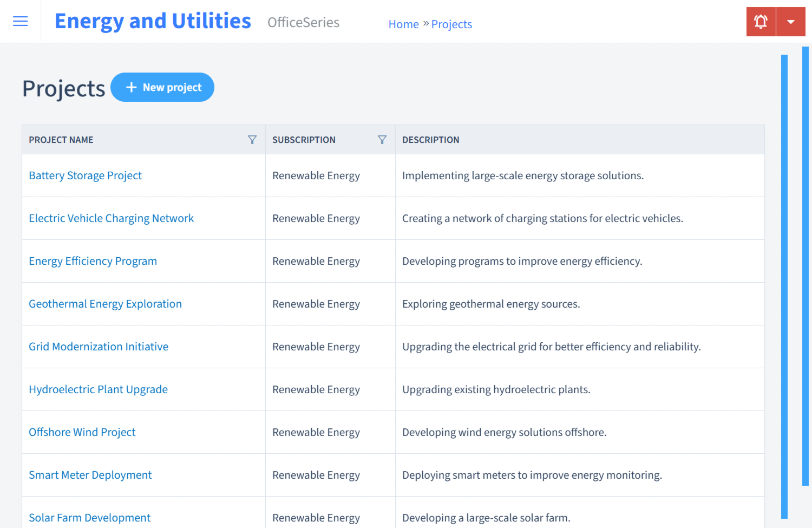Image resolution: width=812 pixels, height=528 pixels.
Task: Open the Battery Storage Project link
Action: pyautogui.click(x=85, y=175)
